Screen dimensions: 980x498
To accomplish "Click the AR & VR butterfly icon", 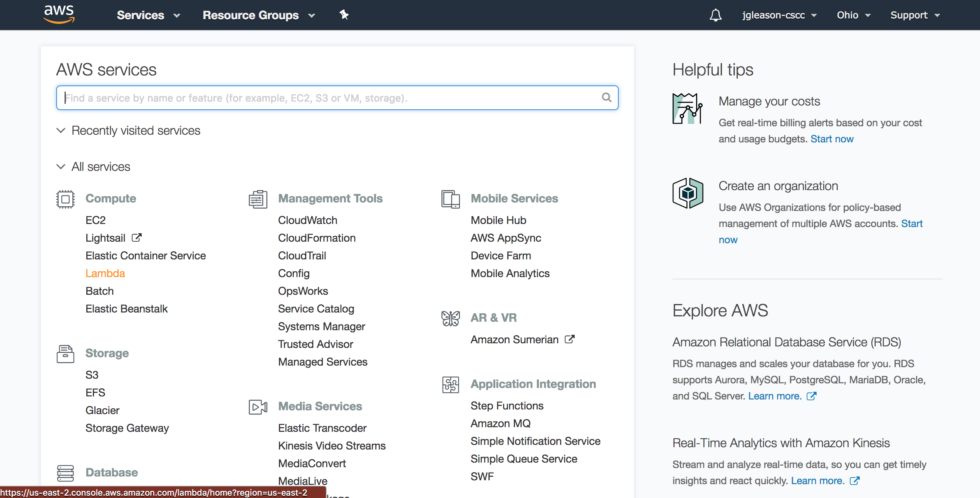I will [x=450, y=318].
